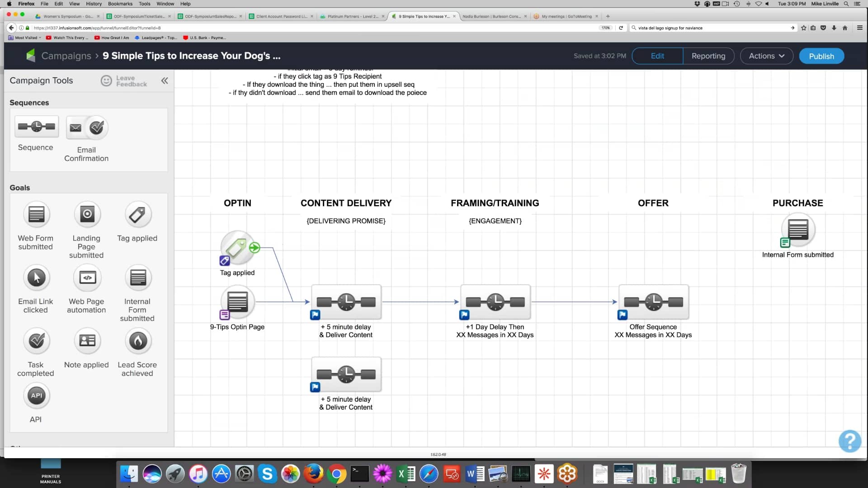The image size is (868, 488).
Task: Select the Offer Sequence node on canvas
Action: 653,302
